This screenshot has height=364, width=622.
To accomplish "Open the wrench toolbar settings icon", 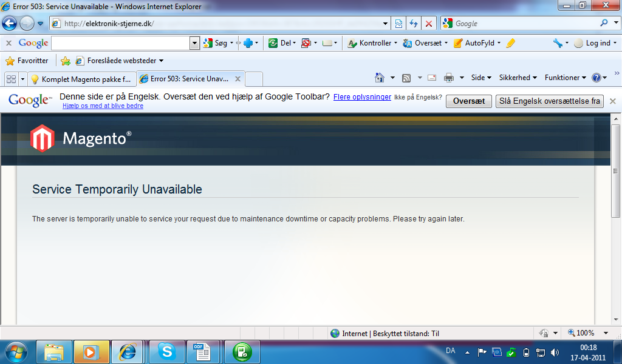I will pyautogui.click(x=558, y=43).
